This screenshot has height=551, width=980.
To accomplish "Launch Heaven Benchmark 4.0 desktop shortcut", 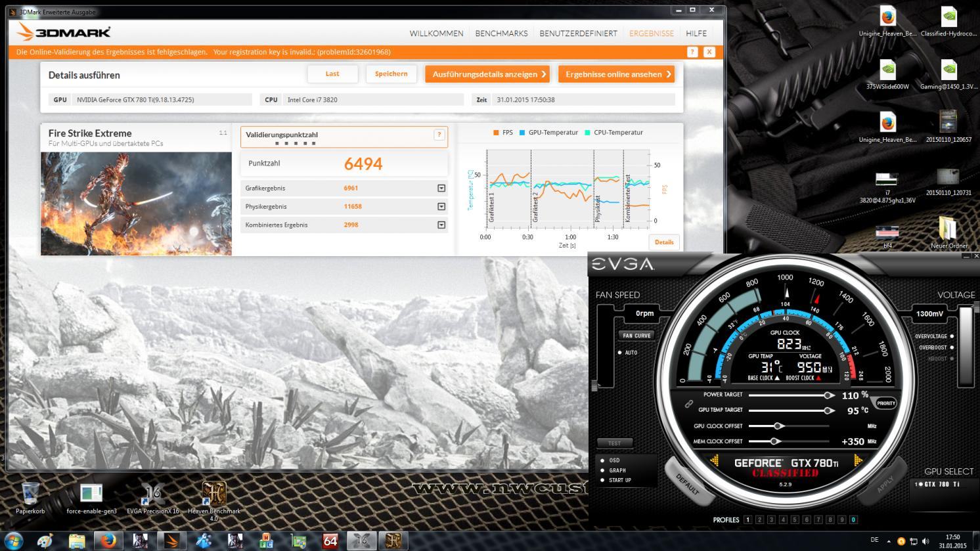I will pos(213,502).
